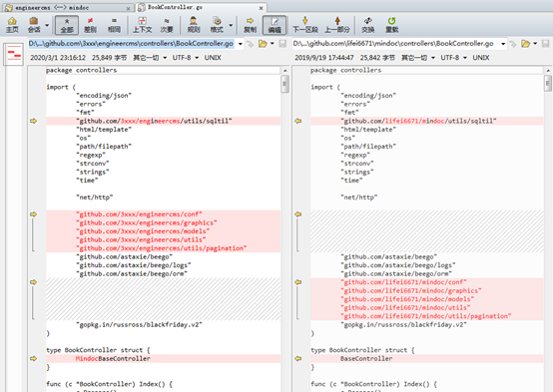Image resolution: width=553 pixels, height=392 pixels.
Task: Expand the left file path dropdown
Action: tap(241, 44)
